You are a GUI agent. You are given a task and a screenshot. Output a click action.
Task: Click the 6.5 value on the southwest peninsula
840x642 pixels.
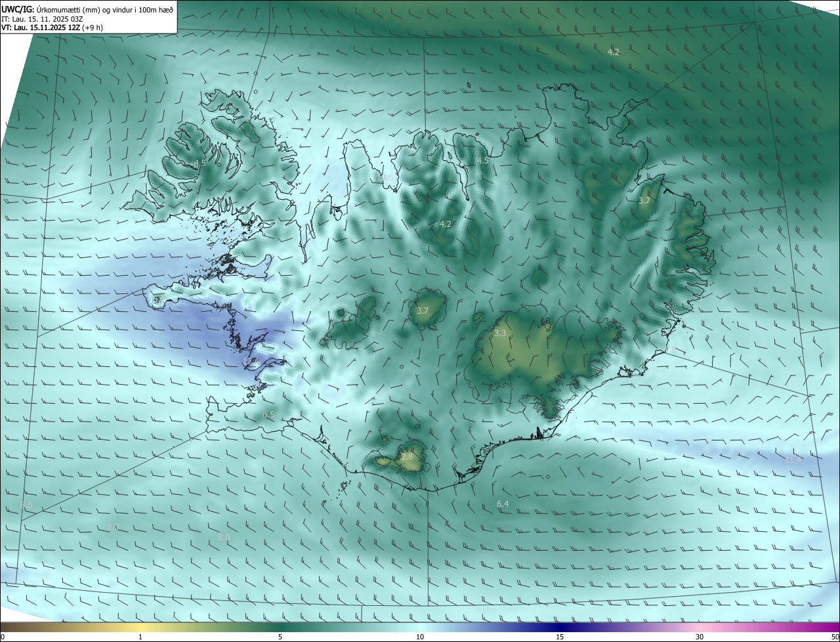pos(268,414)
